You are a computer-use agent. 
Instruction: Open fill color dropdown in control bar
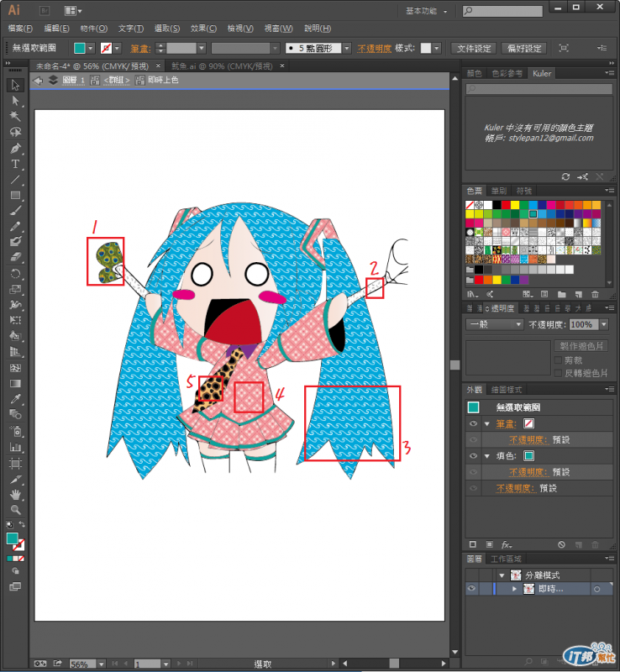[x=91, y=49]
